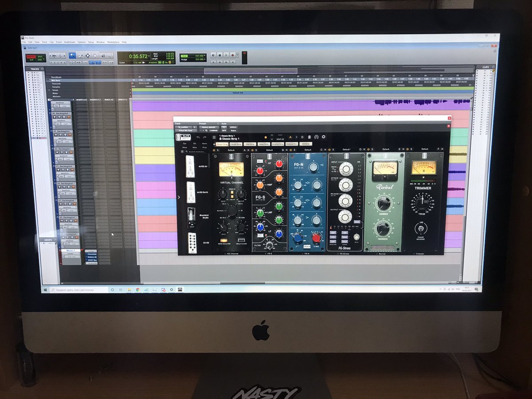Select the Pencil tool
The height and width of the screenshot is (399, 532).
[110, 55]
